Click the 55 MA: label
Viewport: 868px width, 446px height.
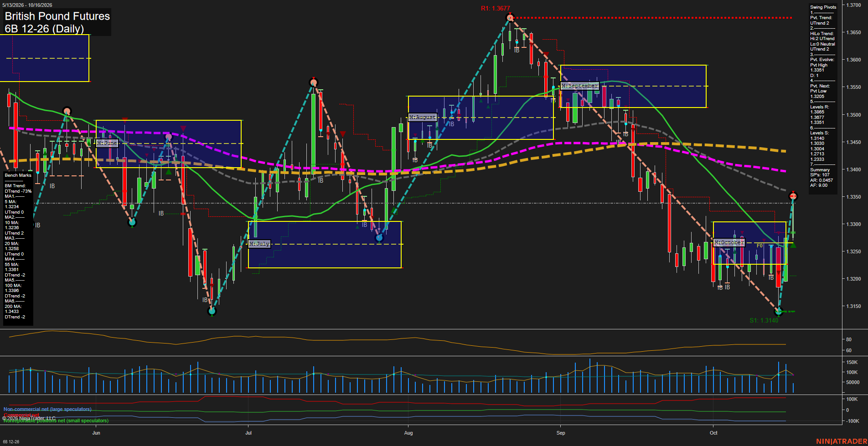coord(12,265)
